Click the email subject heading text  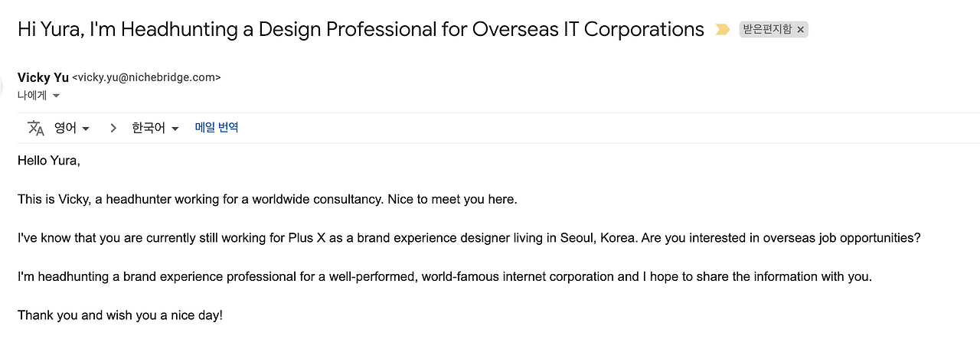click(361, 30)
